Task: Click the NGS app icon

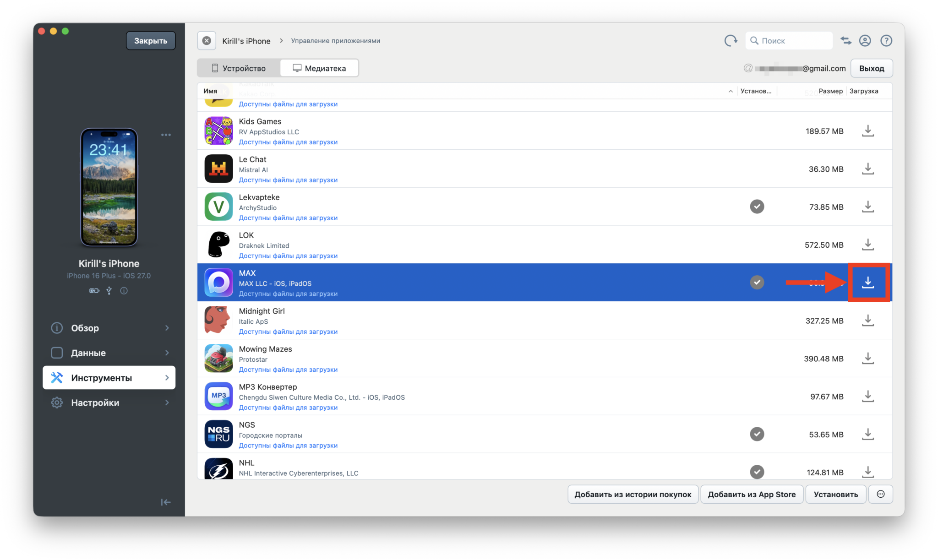Action: (x=218, y=435)
